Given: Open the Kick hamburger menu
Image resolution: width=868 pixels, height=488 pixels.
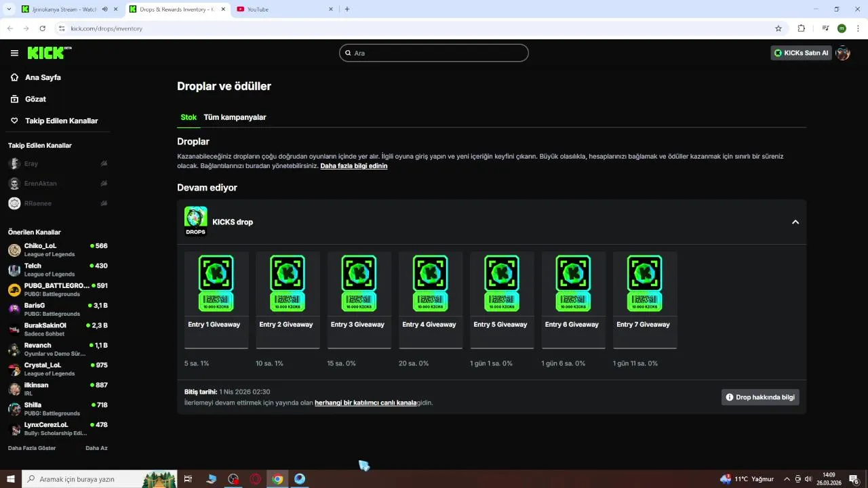Looking at the screenshot, I should tap(14, 53).
